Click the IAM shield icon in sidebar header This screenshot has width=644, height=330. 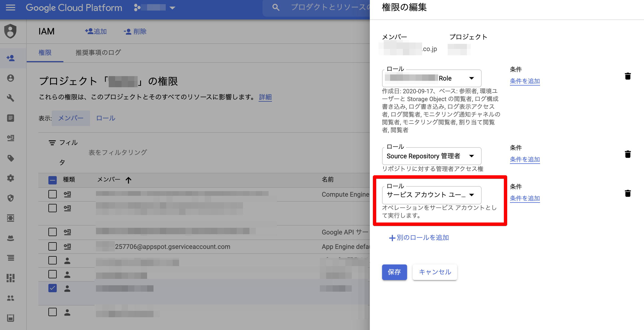pyautogui.click(x=11, y=31)
